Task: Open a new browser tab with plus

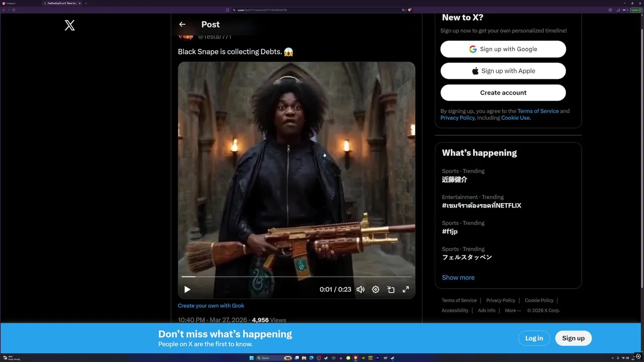Action: coord(86,3)
